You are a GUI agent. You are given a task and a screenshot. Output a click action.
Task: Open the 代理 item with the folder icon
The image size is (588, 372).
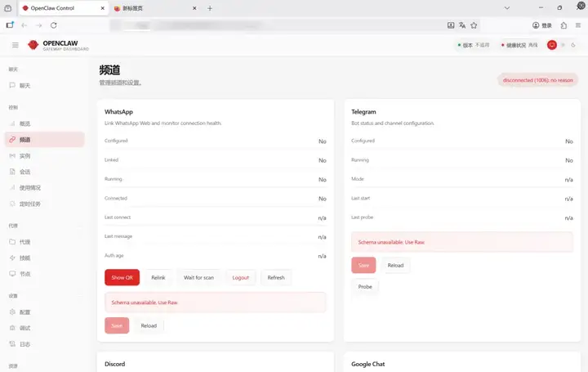[x=44, y=242]
